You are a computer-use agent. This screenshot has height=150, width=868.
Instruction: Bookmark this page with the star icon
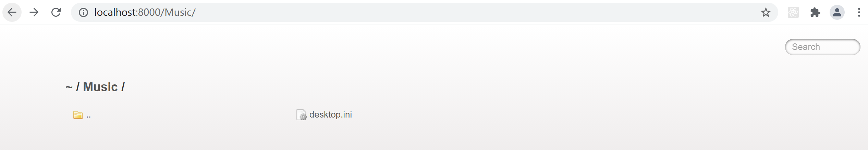(766, 13)
